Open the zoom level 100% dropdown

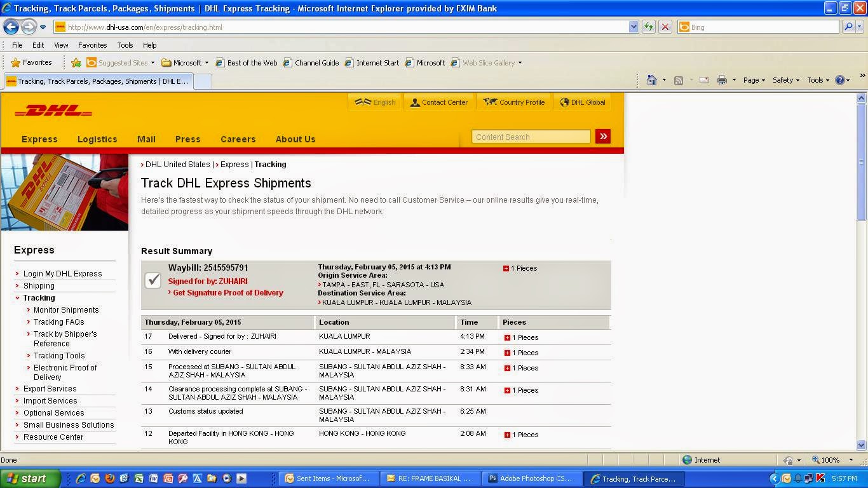850,460
